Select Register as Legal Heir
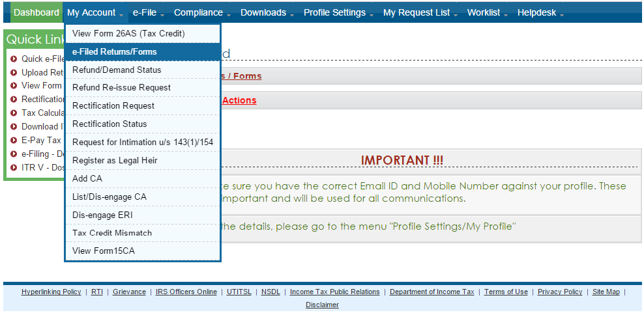Screen dimensions: 644x315 tap(115, 160)
